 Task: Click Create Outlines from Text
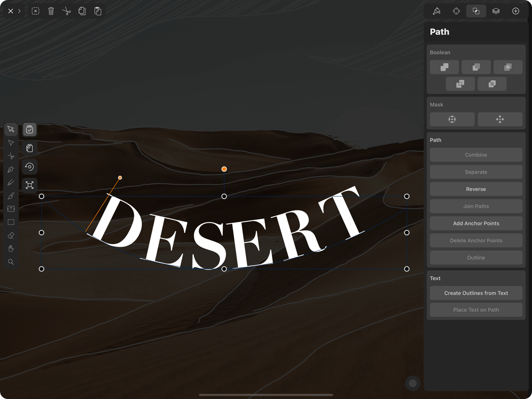(476, 293)
